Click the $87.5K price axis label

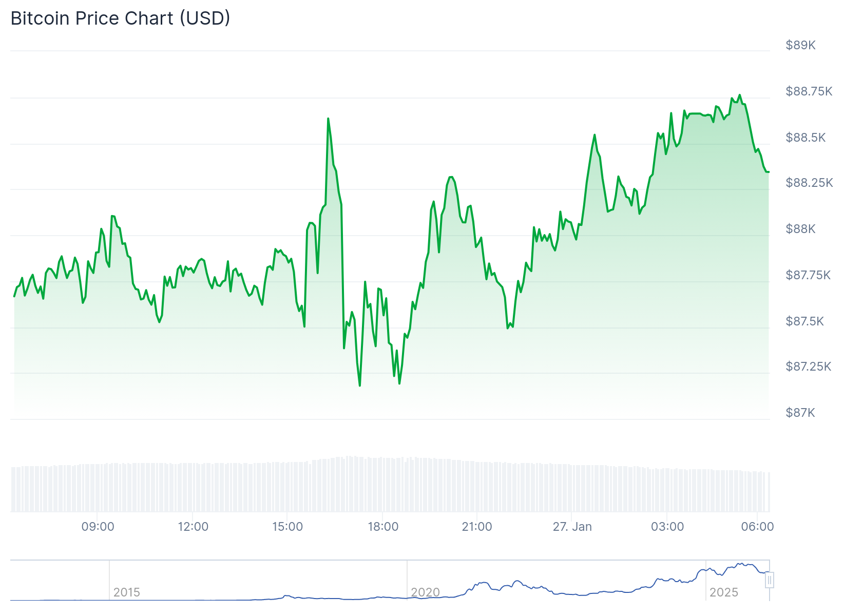(x=804, y=321)
